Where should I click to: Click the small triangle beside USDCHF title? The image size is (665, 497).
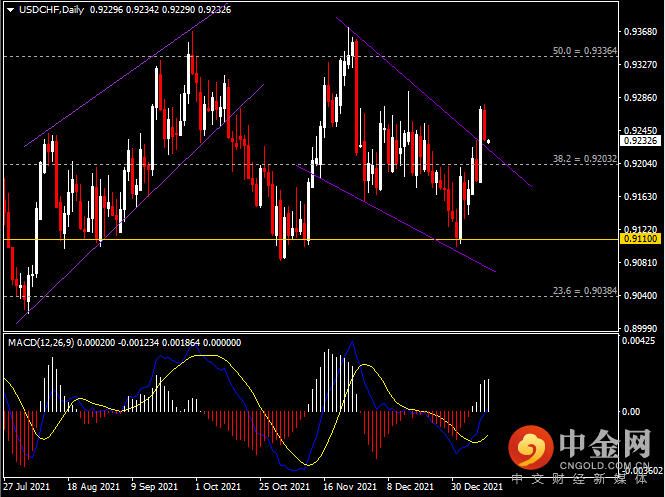coord(10,10)
